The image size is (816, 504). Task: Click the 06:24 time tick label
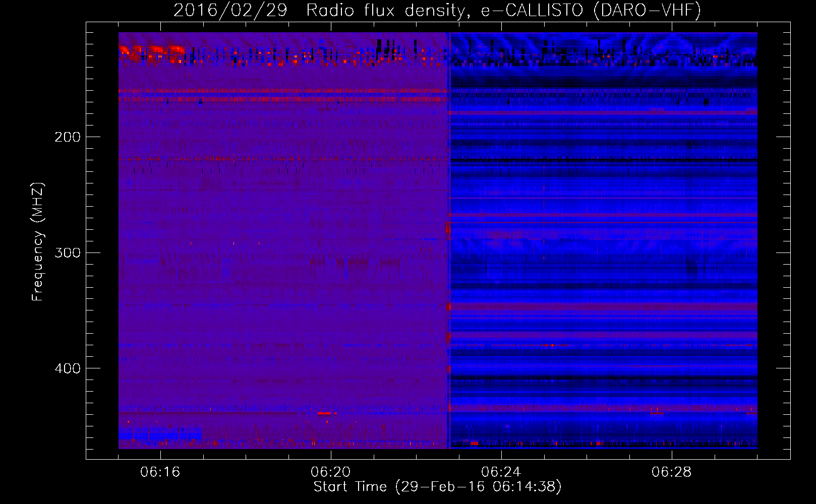[501, 472]
